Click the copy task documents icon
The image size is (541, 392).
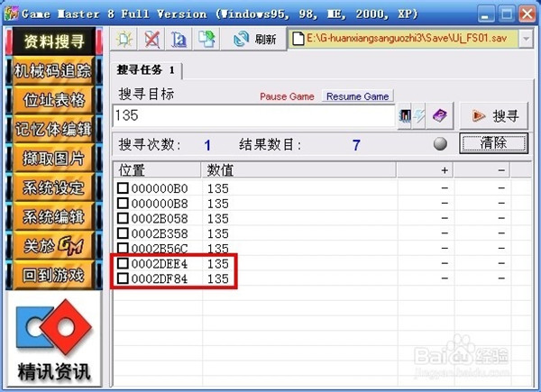[x=206, y=39]
